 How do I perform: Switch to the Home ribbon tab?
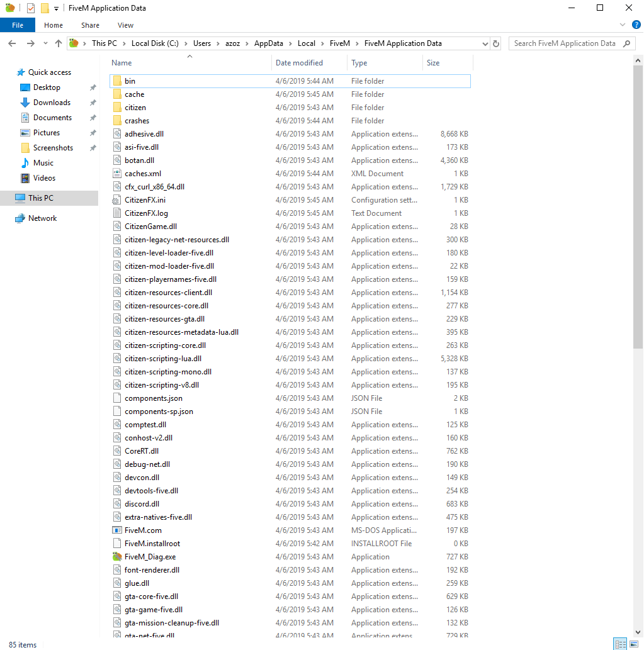pyautogui.click(x=54, y=25)
